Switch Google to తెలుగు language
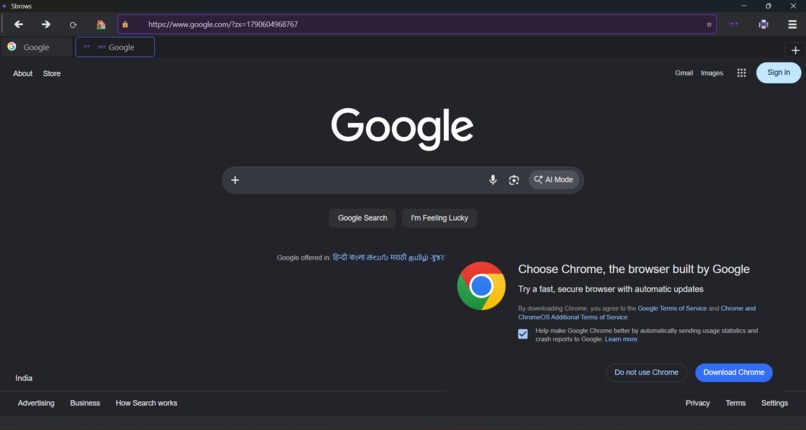Viewport: 806px width, 430px height. tap(376, 257)
